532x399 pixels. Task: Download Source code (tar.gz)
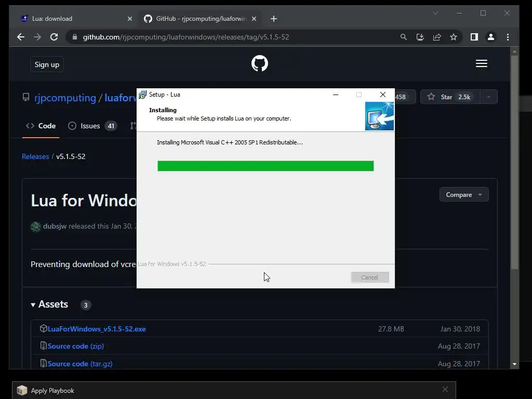80,364
